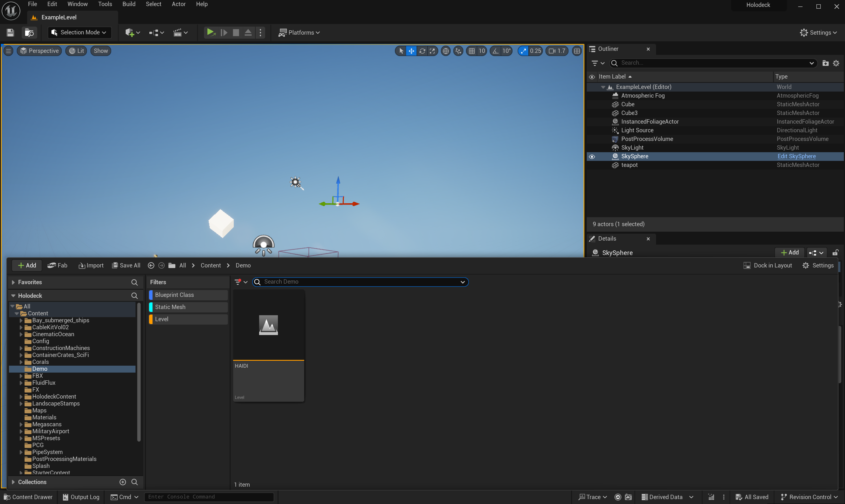Click the Create new folder icon in Outliner
The width and height of the screenshot is (845, 504).
click(825, 63)
